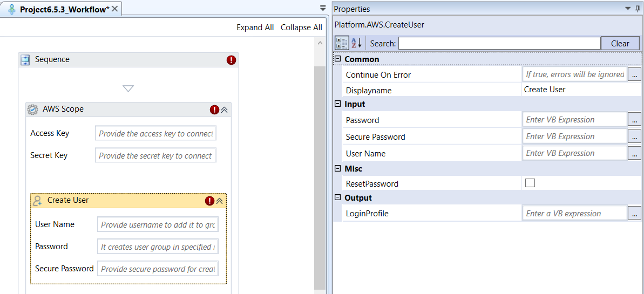Viewport: 644px width, 294px height.
Task: Click the Secret Key field in AWS Scope
Action: click(x=155, y=155)
